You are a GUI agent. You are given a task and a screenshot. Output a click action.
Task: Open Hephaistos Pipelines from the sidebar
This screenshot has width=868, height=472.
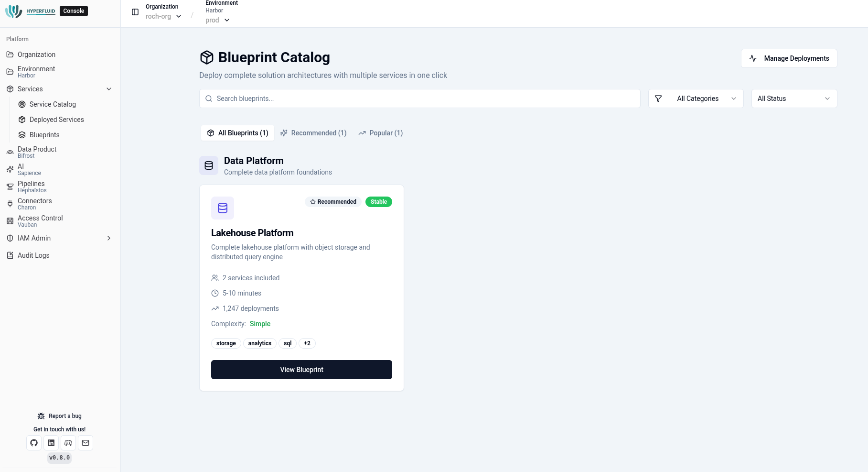(32, 186)
